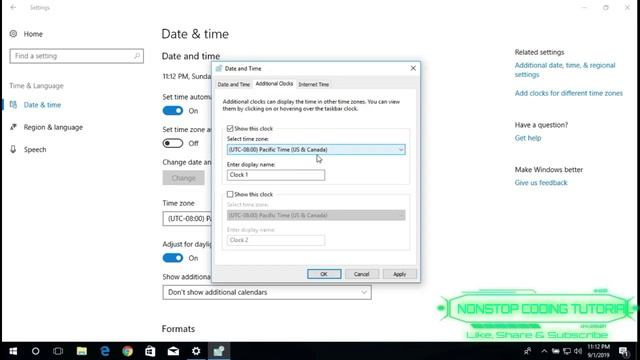Open the Settings Time zone dropdown
Image resolution: width=640 pixels, height=360 pixels.
pyautogui.click(x=187, y=219)
